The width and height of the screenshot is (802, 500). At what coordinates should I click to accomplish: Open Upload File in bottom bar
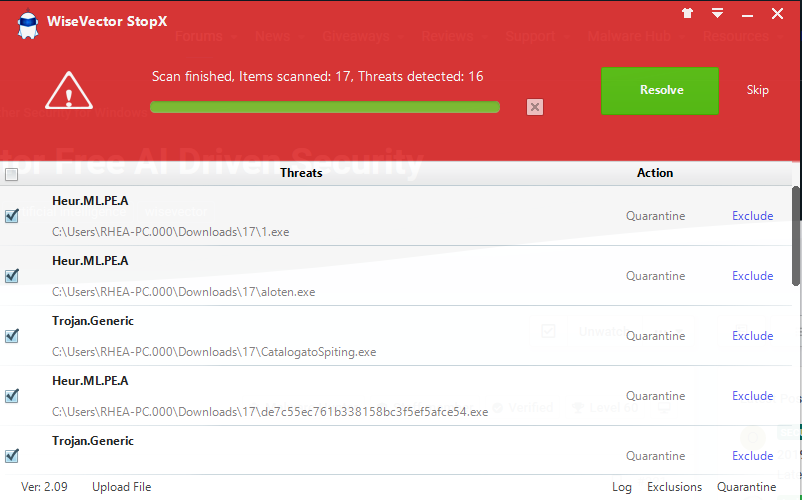(x=122, y=487)
